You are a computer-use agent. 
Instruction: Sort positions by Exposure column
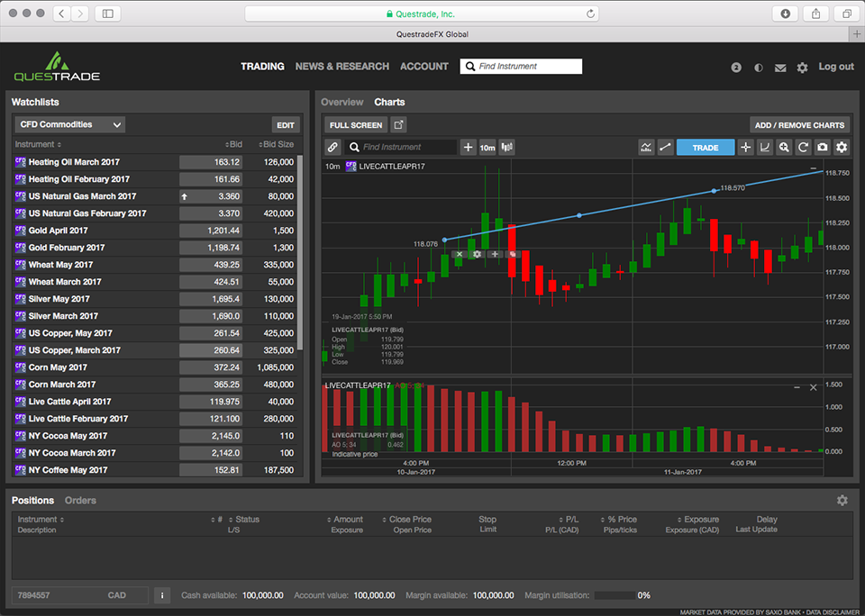(x=697, y=520)
